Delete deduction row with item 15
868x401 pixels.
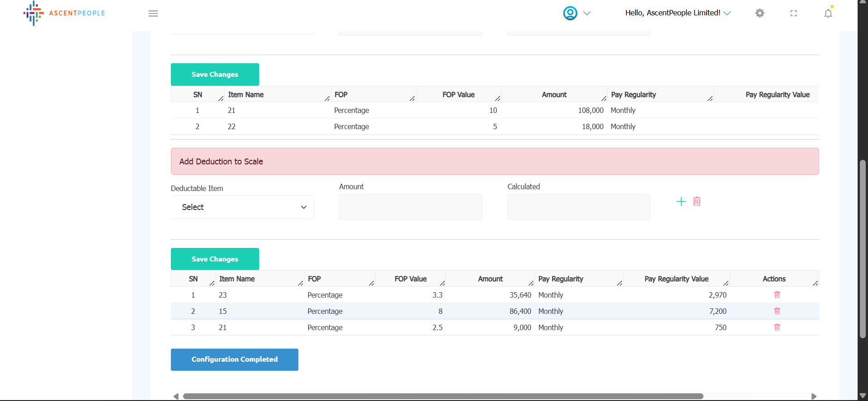click(x=777, y=311)
